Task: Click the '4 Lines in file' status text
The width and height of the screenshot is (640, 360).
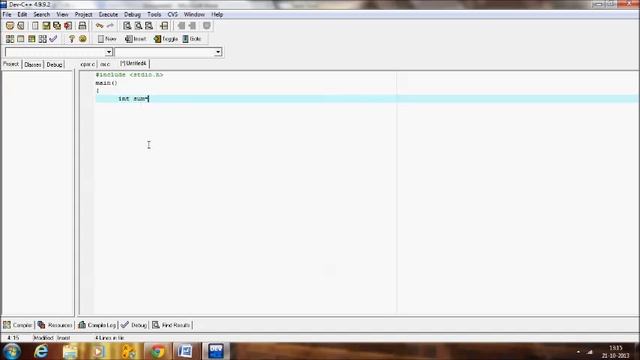Action: pyautogui.click(x=109, y=338)
